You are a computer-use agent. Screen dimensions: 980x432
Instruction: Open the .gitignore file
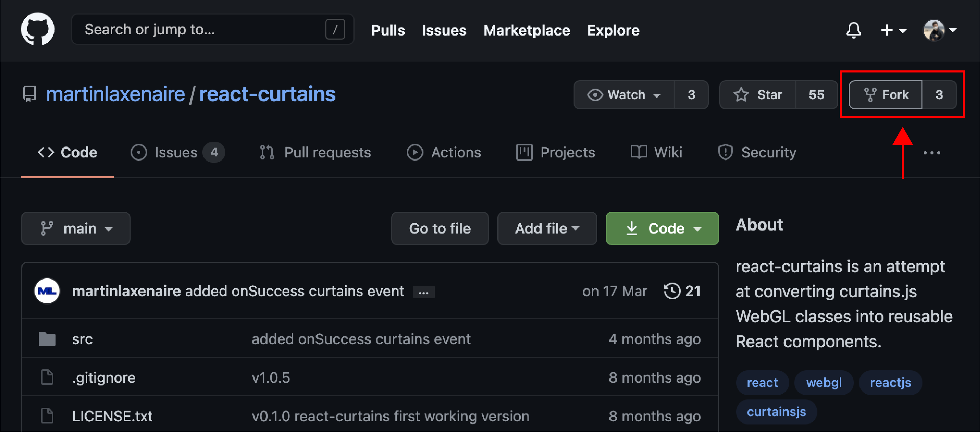click(104, 378)
